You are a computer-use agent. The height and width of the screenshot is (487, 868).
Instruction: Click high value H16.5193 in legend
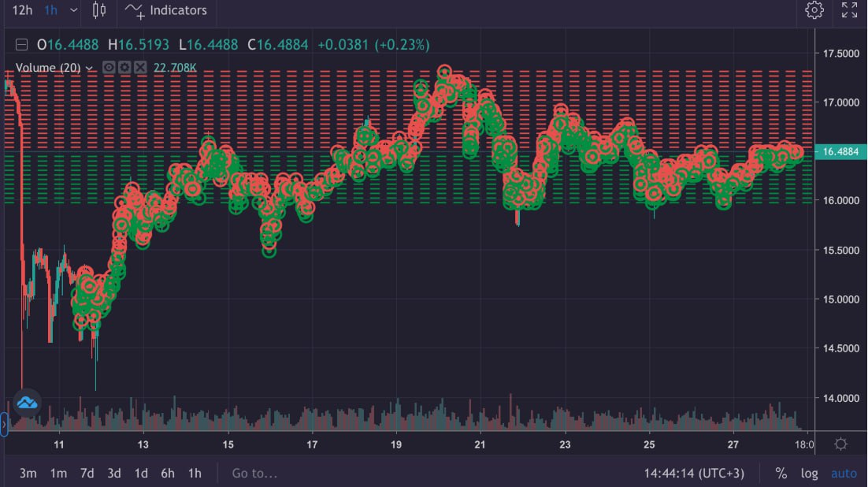click(x=139, y=45)
